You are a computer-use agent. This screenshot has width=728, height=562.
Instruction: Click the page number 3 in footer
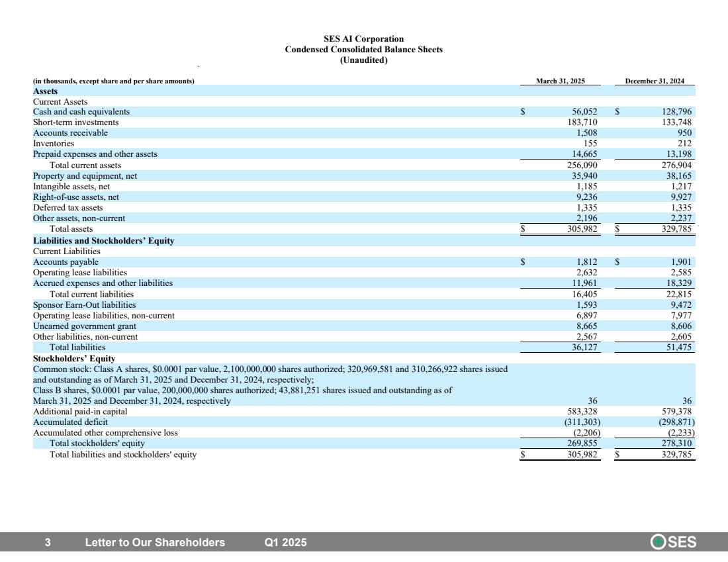[48, 543]
